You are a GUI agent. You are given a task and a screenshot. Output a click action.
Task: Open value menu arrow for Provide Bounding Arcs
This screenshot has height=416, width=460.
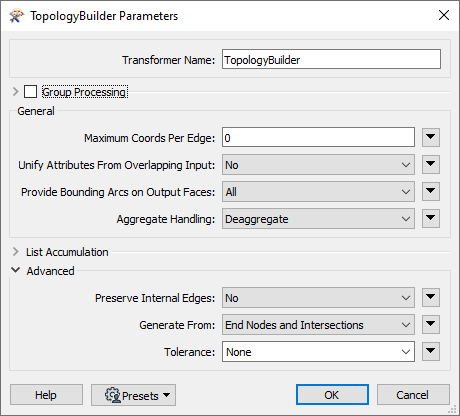point(431,191)
